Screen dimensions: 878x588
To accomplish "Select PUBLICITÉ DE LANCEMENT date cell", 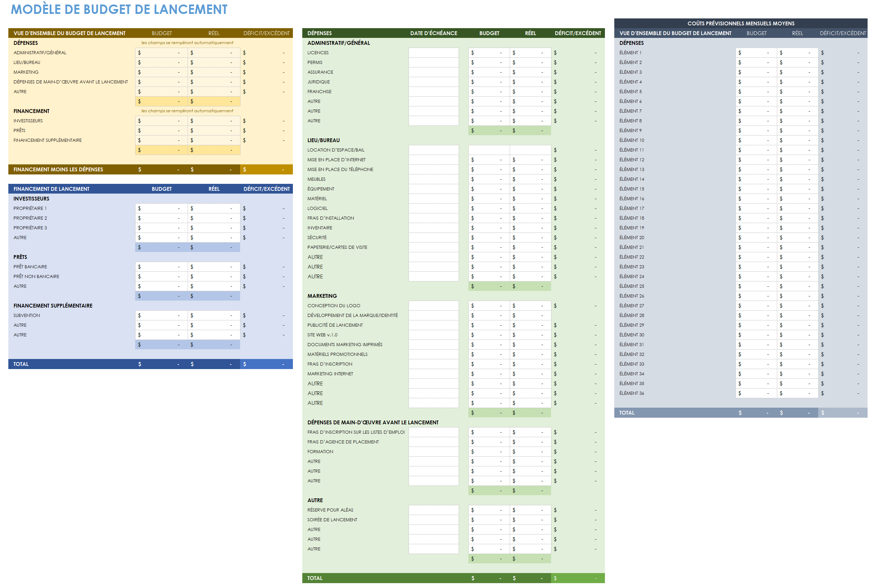I will 434,326.
